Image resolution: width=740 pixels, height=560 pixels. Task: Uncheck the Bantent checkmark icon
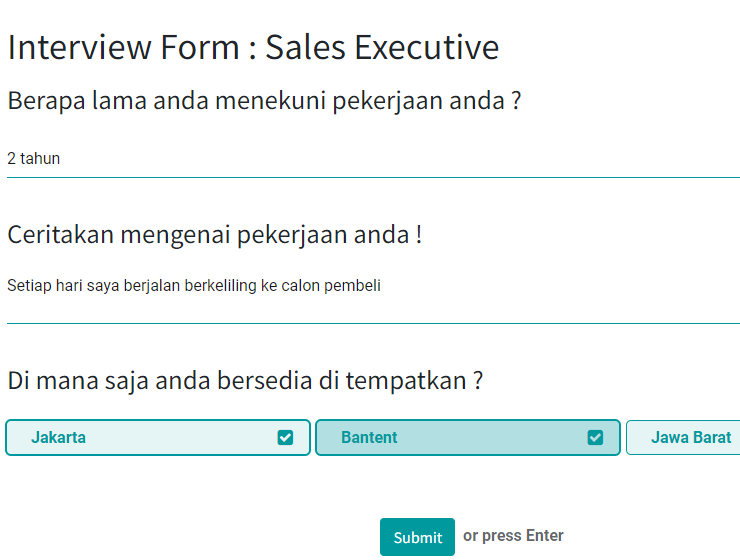point(595,437)
